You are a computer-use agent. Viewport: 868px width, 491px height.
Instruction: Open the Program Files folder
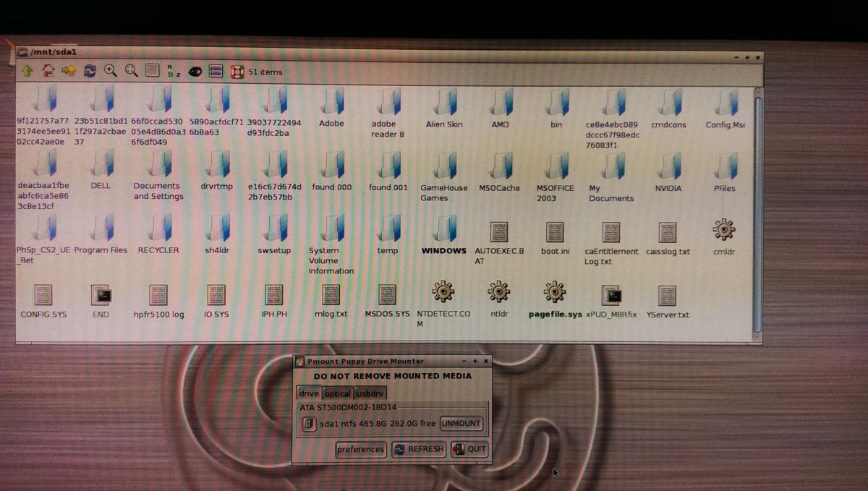pyautogui.click(x=101, y=234)
